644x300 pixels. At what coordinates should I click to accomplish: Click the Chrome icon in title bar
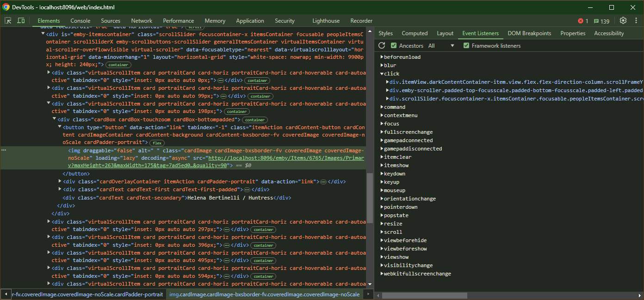pyautogui.click(x=6, y=7)
